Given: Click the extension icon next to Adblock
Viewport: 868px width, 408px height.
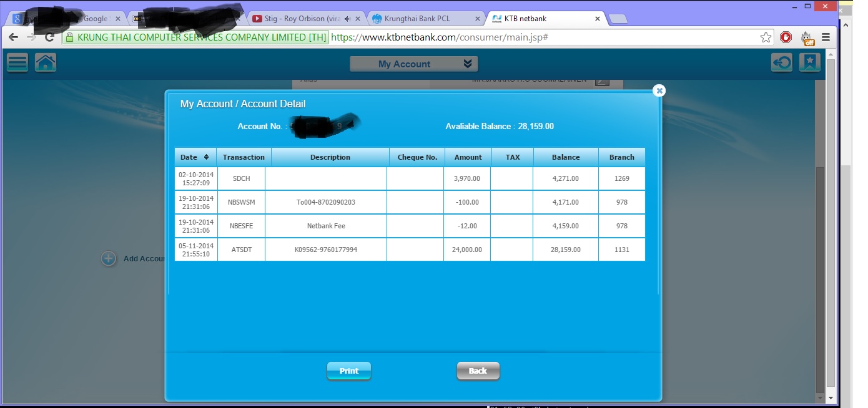Looking at the screenshot, I should (x=808, y=38).
